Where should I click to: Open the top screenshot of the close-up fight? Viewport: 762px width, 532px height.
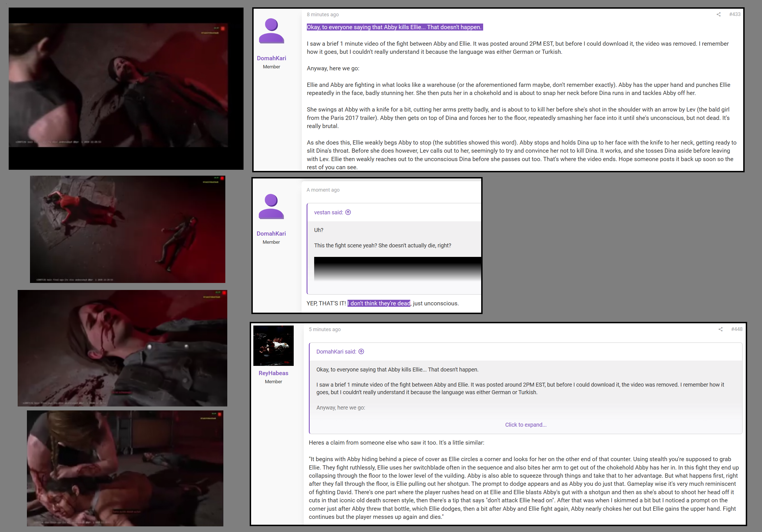pos(126,89)
